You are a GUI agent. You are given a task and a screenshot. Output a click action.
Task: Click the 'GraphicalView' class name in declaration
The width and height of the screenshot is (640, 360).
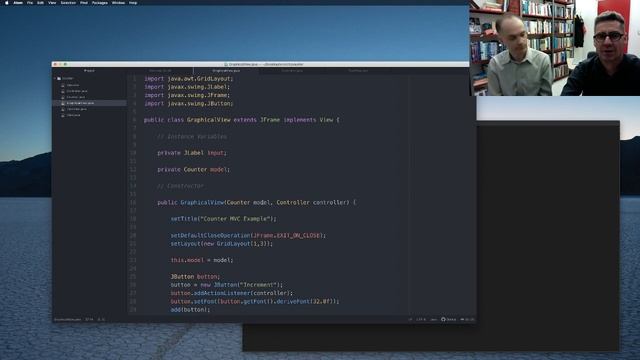point(208,120)
